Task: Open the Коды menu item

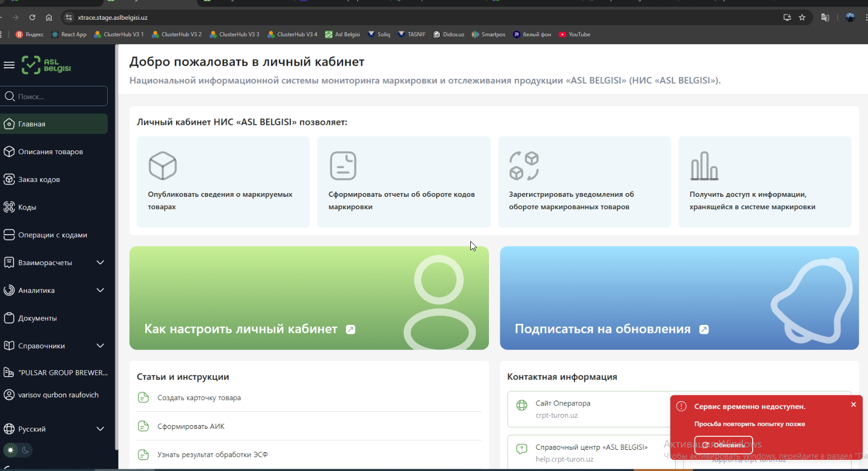Action: pyautogui.click(x=54, y=207)
